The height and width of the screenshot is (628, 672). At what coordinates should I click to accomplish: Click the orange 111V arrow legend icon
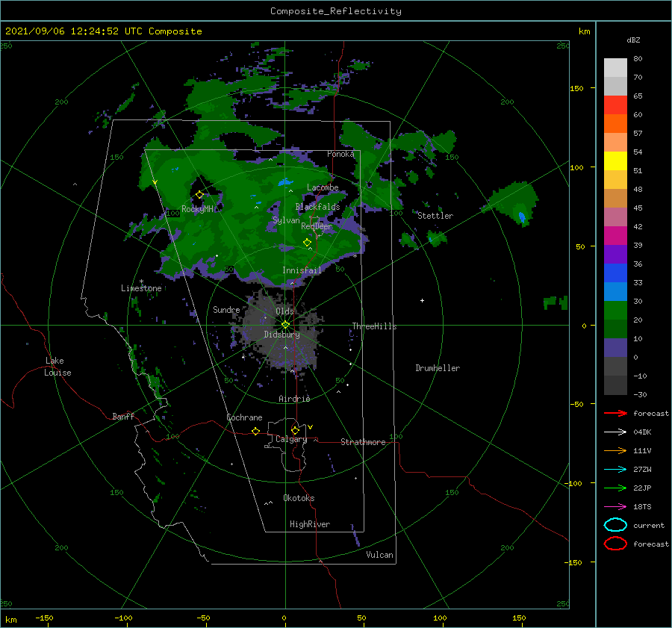pos(615,450)
